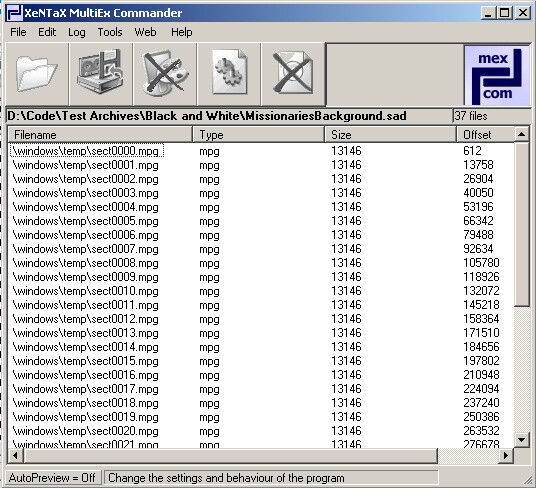This screenshot has width=536, height=488.
Task: Click the MissionariesBackground.sad archive path
Action: (207, 116)
